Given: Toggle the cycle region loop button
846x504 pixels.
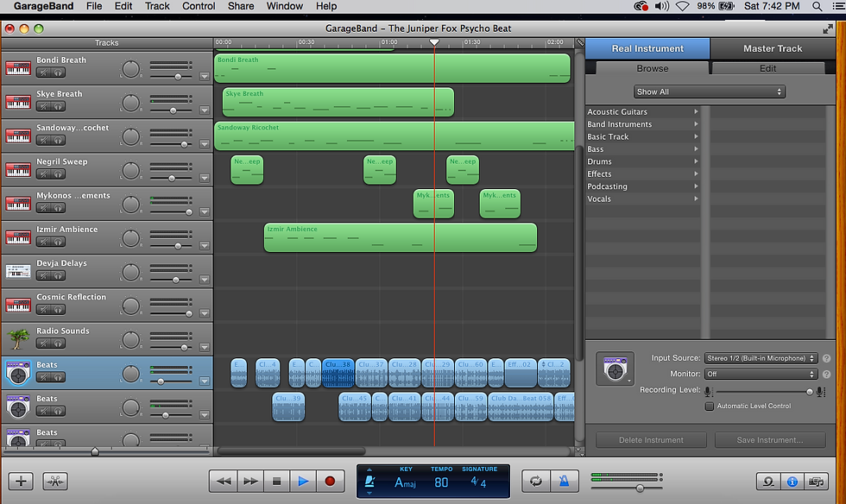Looking at the screenshot, I should 536,481.
